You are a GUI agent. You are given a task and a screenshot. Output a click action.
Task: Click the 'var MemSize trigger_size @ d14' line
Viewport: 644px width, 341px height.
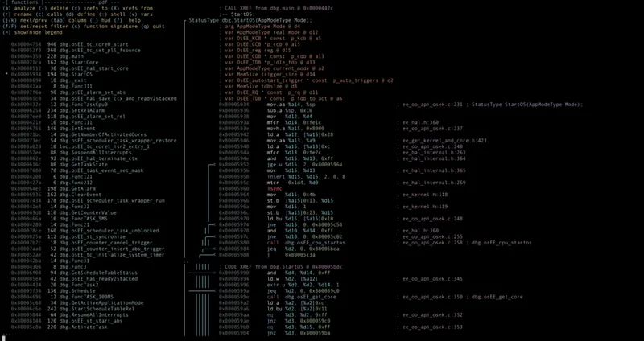point(270,75)
